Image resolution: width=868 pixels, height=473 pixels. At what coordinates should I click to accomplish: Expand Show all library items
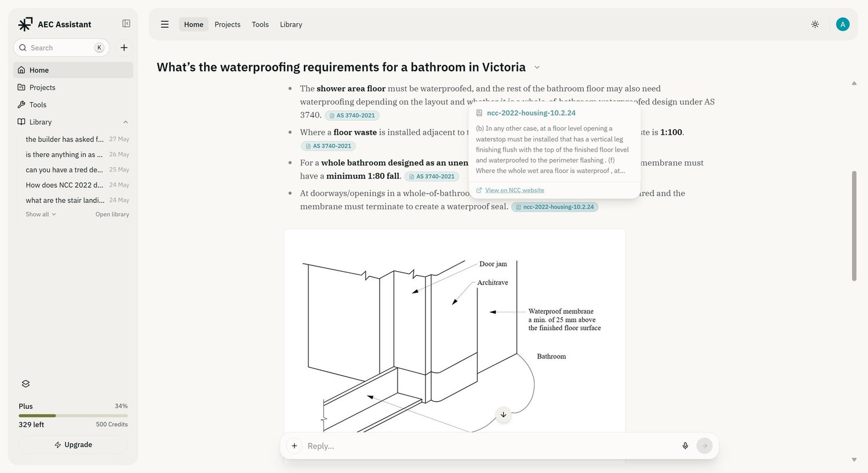pos(41,215)
